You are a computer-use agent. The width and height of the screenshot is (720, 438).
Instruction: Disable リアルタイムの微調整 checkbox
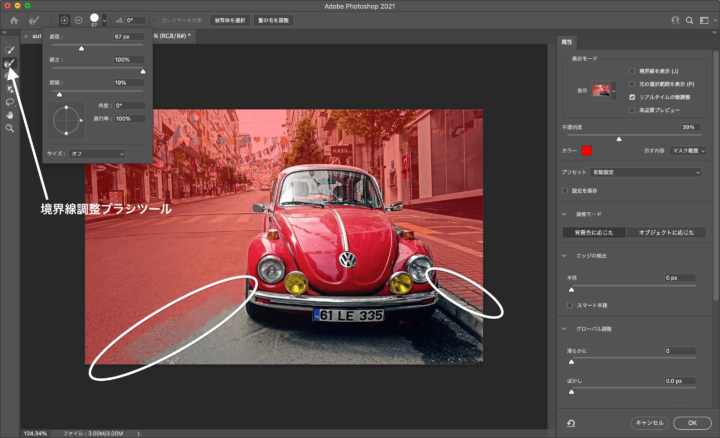click(632, 97)
